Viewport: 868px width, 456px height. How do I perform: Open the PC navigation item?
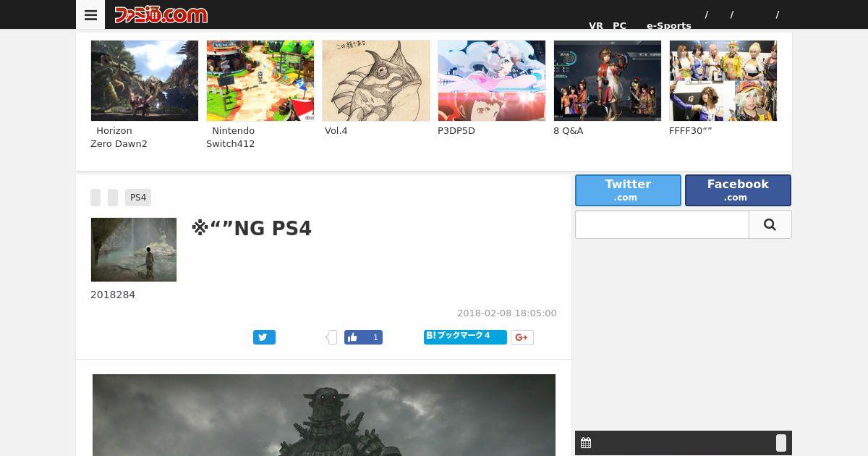click(619, 25)
